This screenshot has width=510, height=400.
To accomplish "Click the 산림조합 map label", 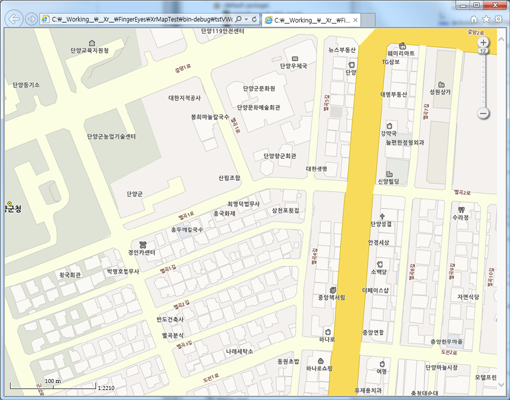I will coord(229,178).
